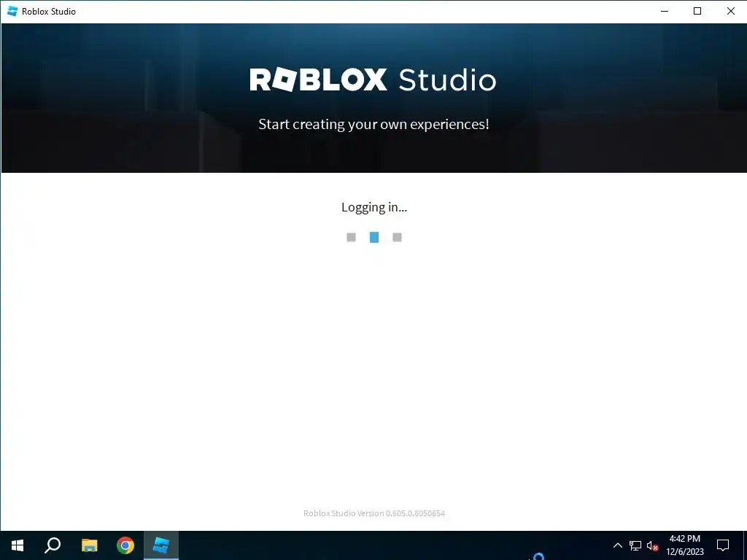Click the Roblox Studio version text
The image size is (747, 560).
click(x=374, y=513)
